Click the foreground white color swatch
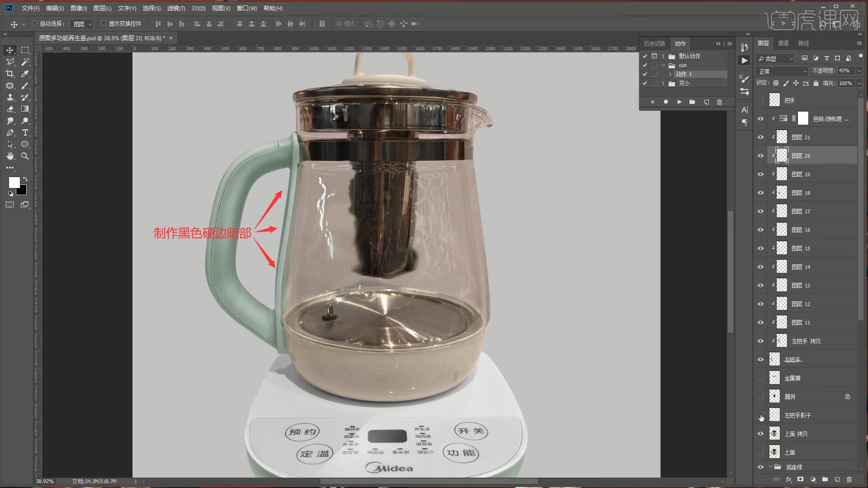The width and height of the screenshot is (868, 488). [x=14, y=182]
